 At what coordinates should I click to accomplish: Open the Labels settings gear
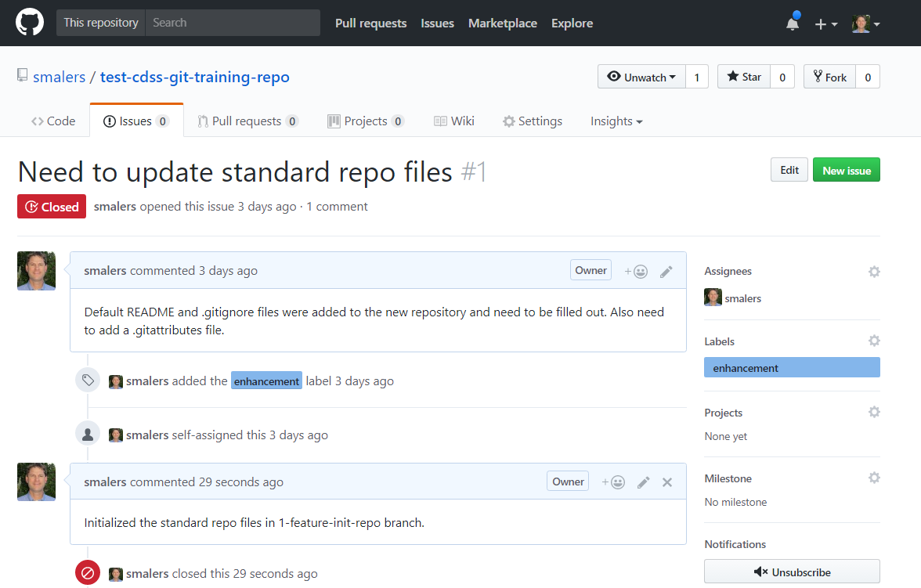click(x=874, y=341)
